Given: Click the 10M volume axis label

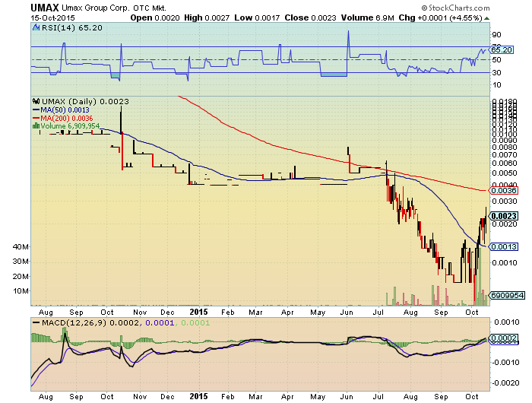Looking at the screenshot, I should (x=21, y=291).
